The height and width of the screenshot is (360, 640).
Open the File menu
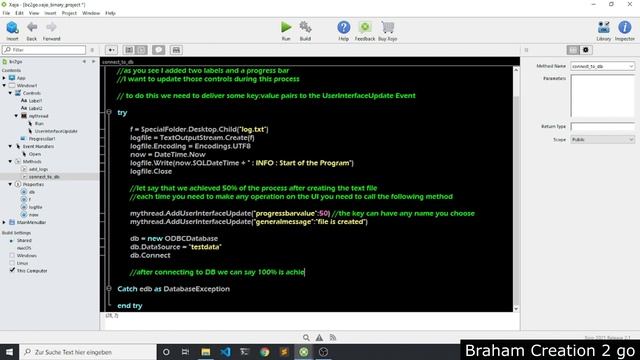point(6,13)
